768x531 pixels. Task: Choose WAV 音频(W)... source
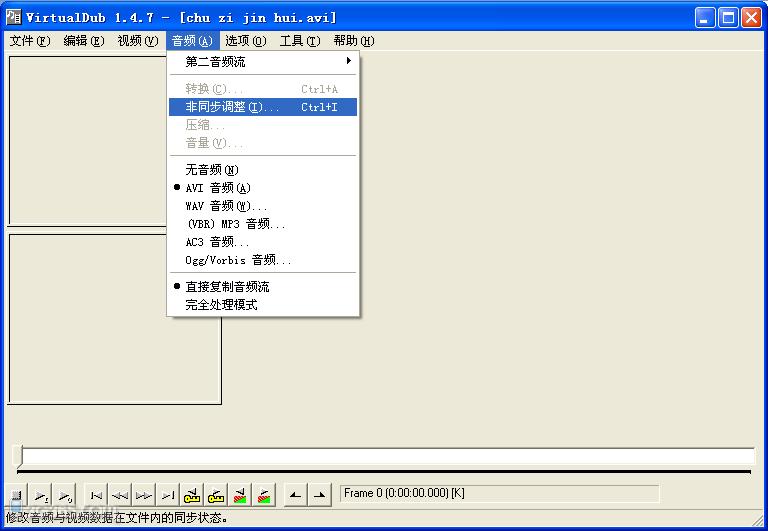click(x=263, y=206)
